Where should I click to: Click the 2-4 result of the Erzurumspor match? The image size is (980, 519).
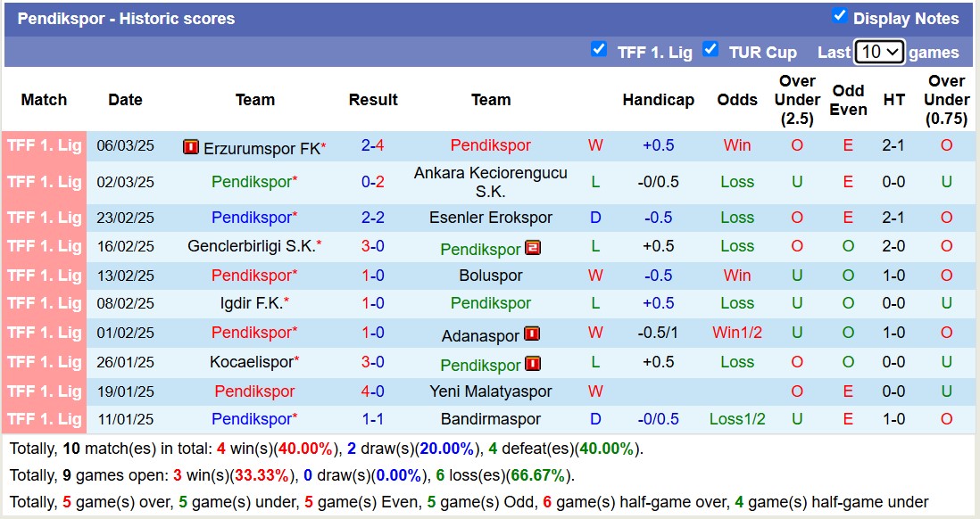[x=374, y=146]
